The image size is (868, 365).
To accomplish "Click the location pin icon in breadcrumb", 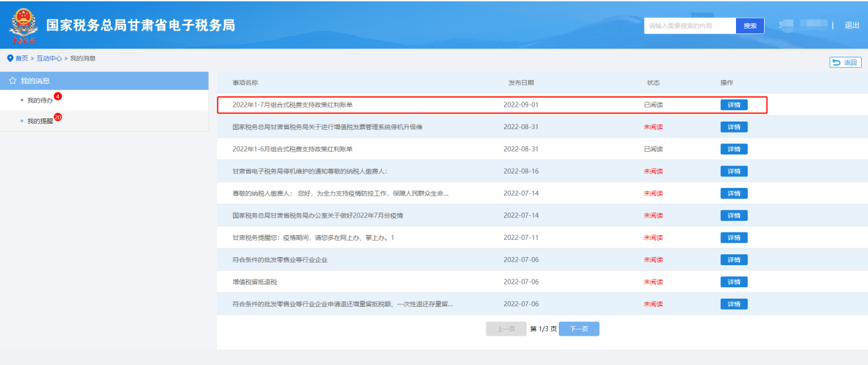I will [10, 59].
